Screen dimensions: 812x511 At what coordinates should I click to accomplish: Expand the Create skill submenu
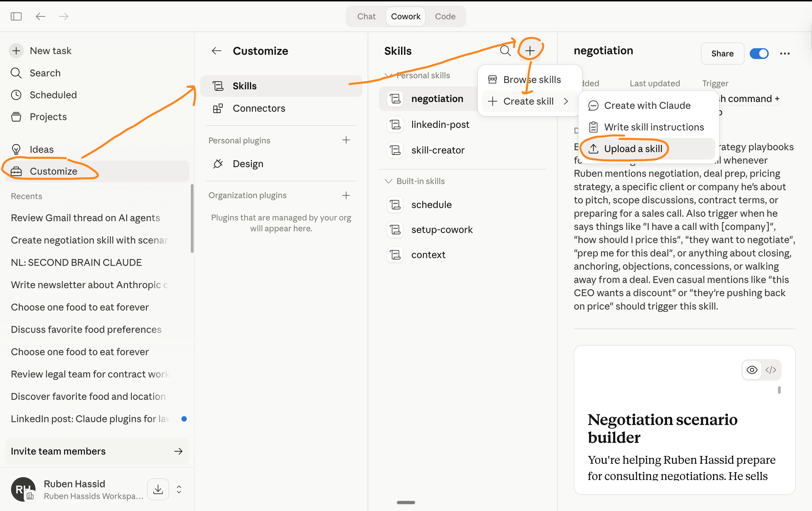click(x=528, y=101)
